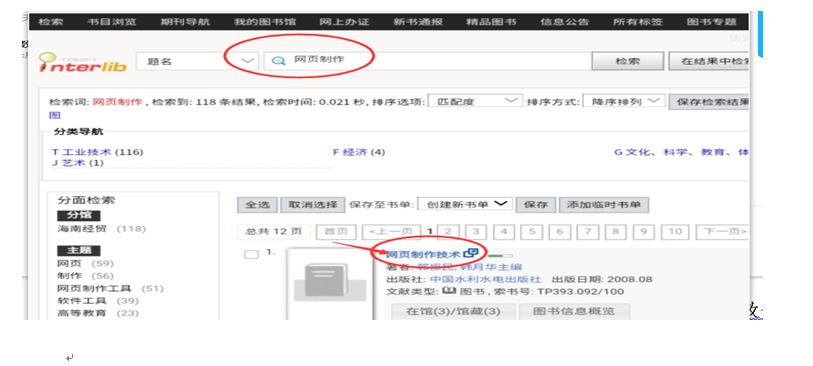Go to results page 5
813x366 pixels.
pos(532,231)
